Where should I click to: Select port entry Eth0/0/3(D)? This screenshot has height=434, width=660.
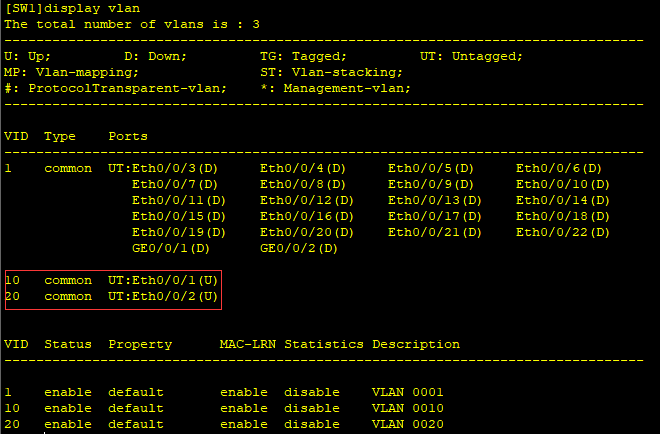pyautogui.click(x=175, y=168)
